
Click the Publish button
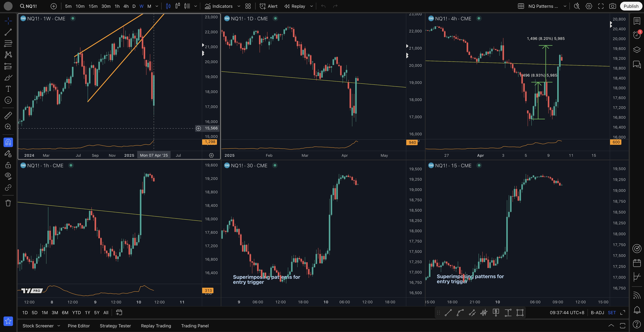pos(631,6)
